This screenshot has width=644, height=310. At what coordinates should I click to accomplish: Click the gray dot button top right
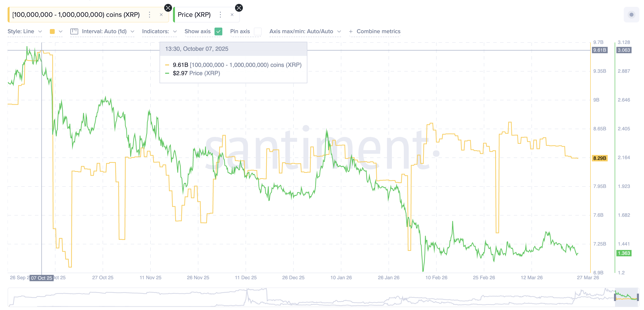pyautogui.click(x=631, y=15)
